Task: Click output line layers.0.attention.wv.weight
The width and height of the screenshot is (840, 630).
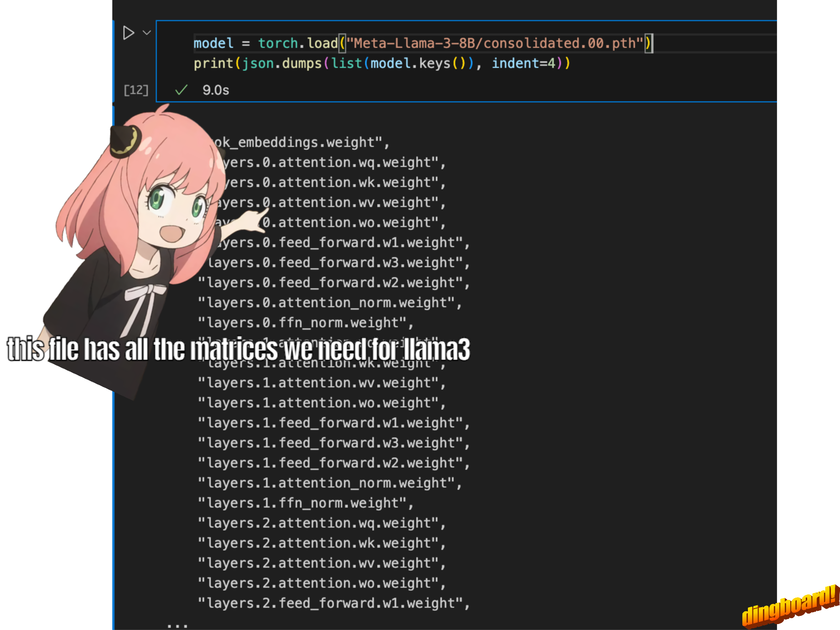Action: point(330,202)
